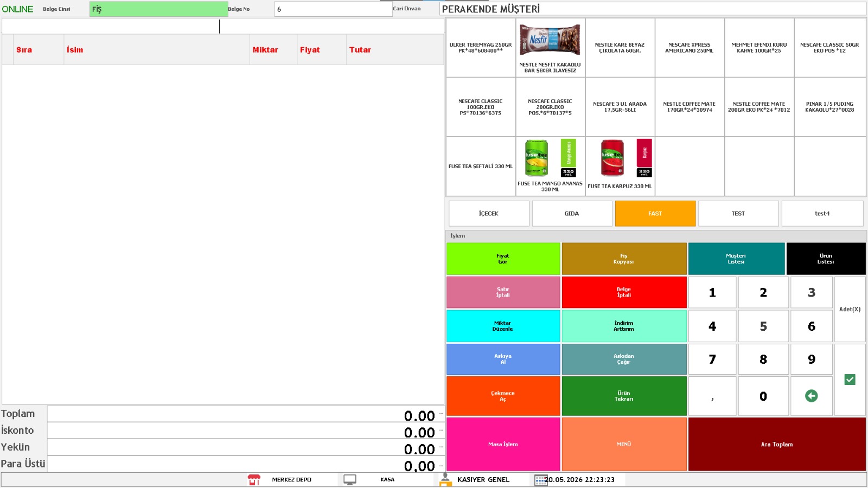Confirm entry with the green checkmark button

pyautogui.click(x=850, y=380)
